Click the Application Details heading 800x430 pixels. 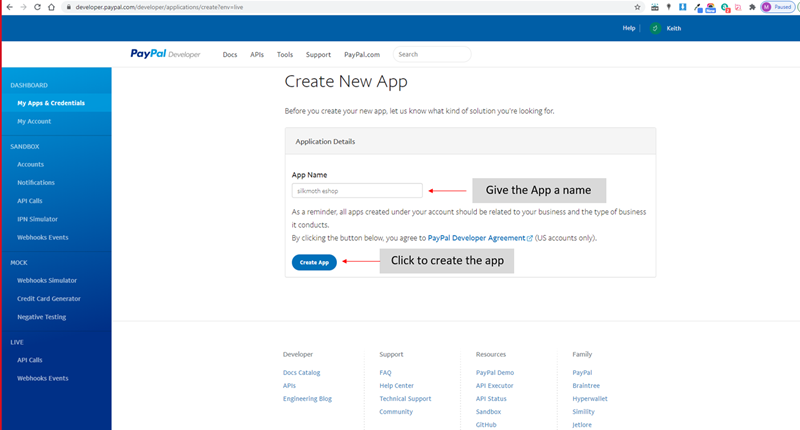coord(325,142)
